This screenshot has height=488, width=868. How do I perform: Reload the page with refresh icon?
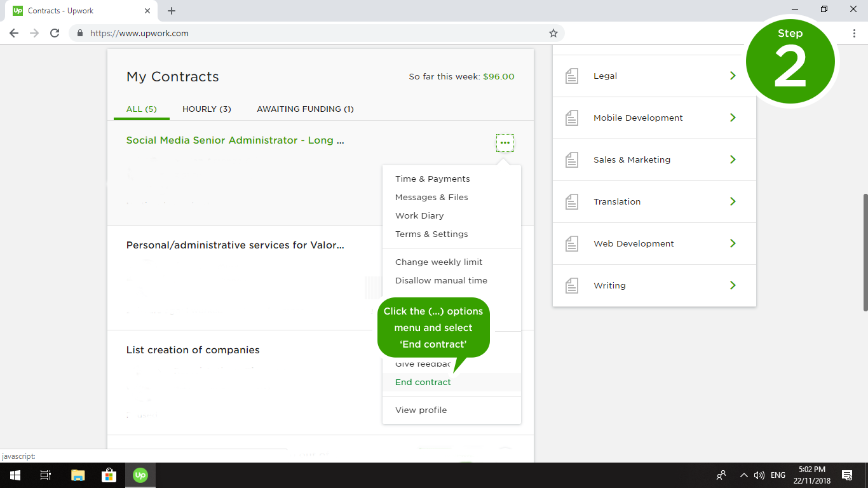click(x=55, y=33)
